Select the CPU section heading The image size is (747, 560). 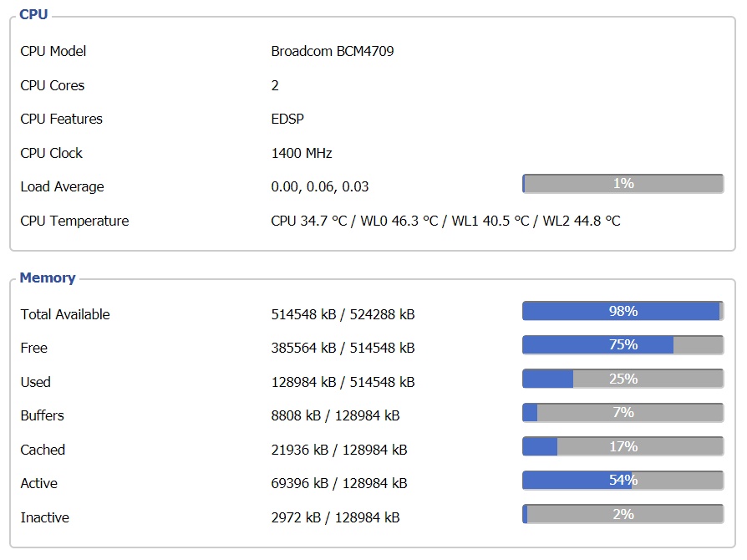(33, 14)
